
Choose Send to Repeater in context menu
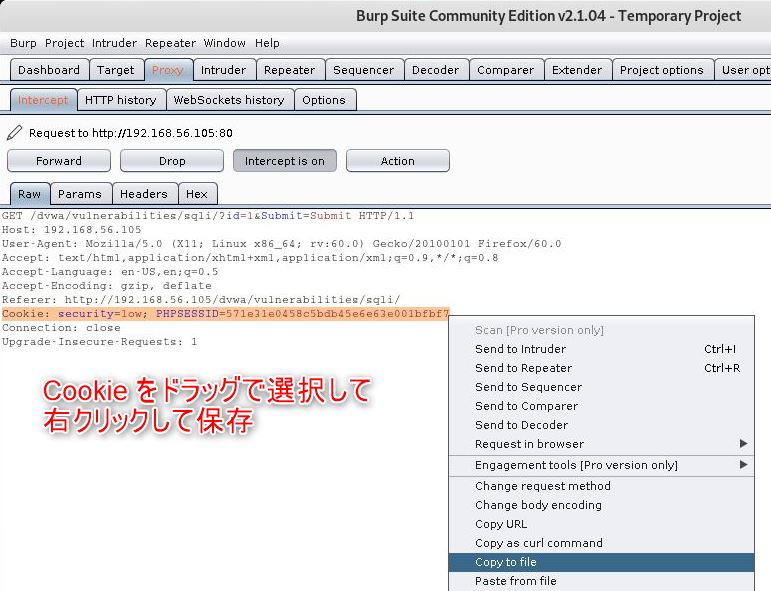[x=601, y=368]
